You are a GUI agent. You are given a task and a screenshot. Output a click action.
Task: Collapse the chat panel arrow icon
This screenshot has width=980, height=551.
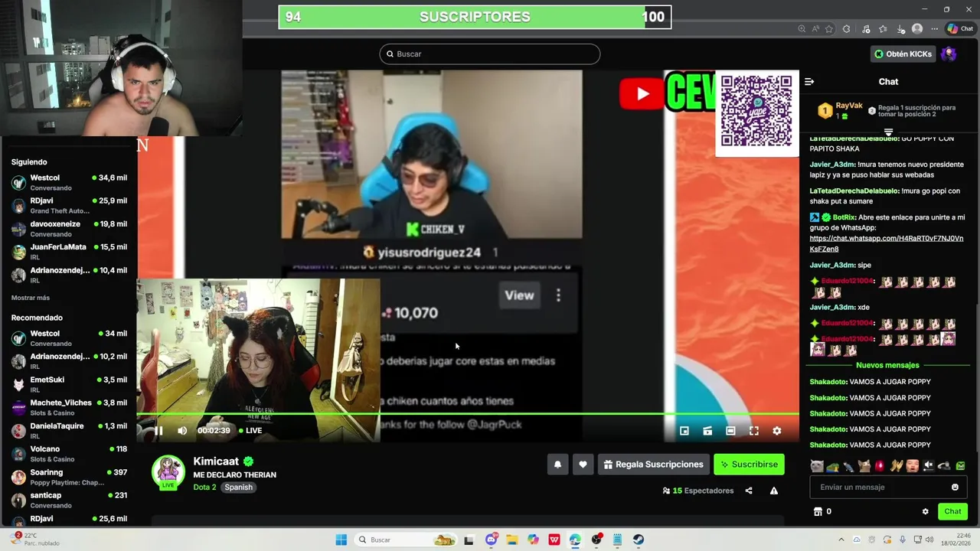pyautogui.click(x=809, y=82)
